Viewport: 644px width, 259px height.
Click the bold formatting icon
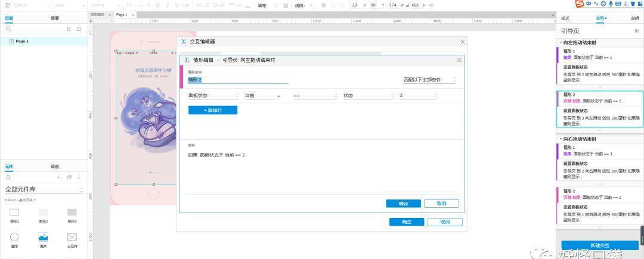(156, 5)
